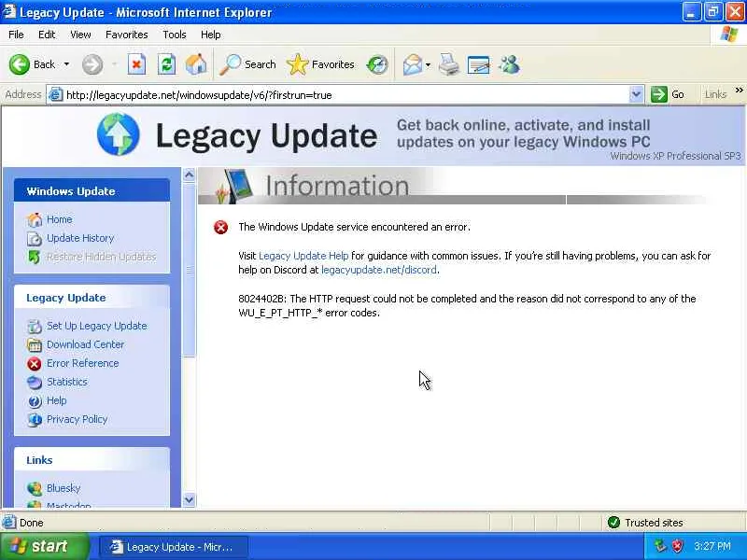
Task: Open Help in the Legacy Update sidebar
Action: (56, 400)
